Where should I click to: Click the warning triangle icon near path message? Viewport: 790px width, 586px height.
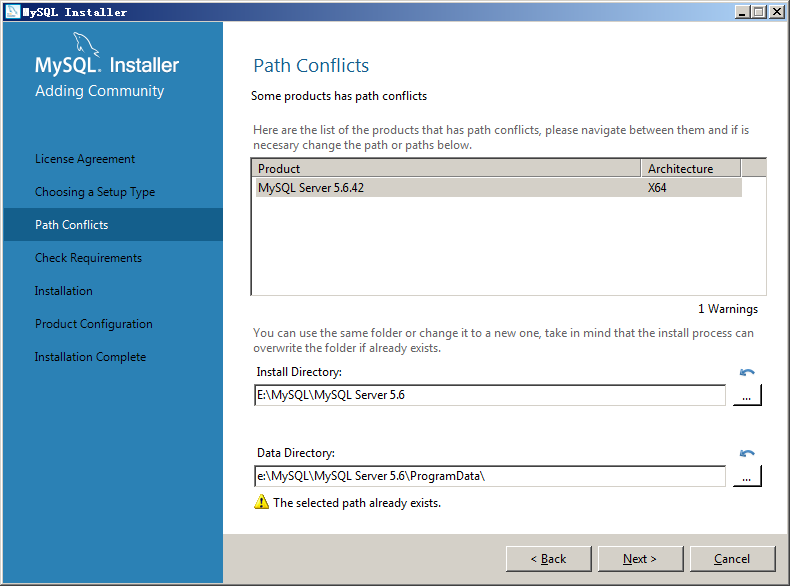pos(261,502)
